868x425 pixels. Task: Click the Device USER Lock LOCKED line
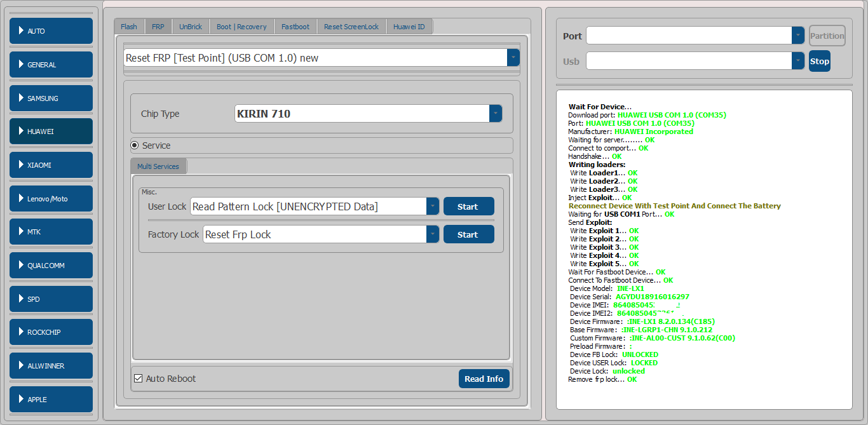[x=614, y=363]
